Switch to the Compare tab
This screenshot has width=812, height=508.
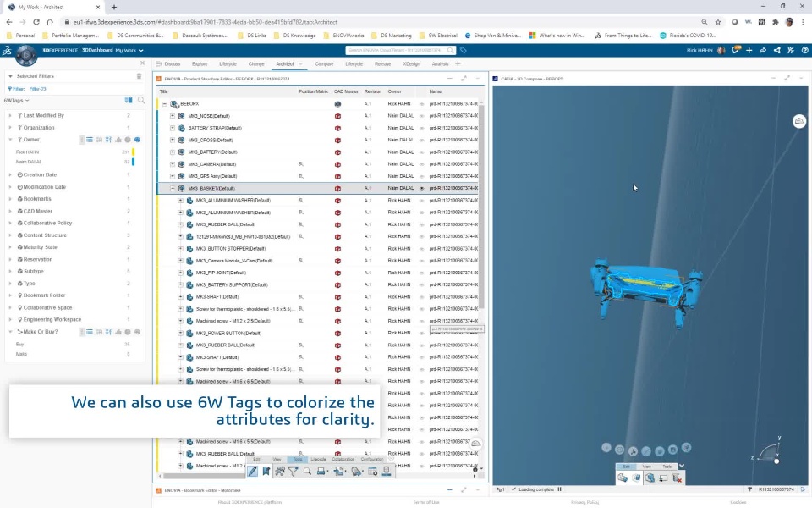(324, 64)
